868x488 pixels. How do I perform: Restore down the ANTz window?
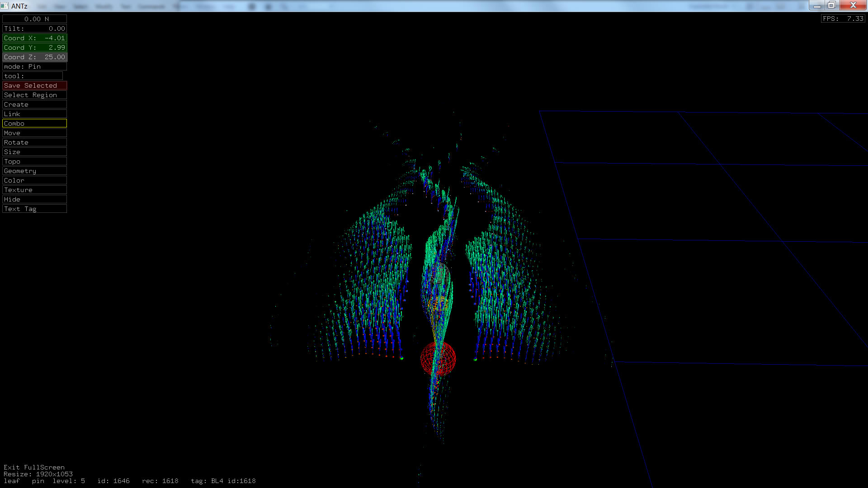tap(831, 5)
